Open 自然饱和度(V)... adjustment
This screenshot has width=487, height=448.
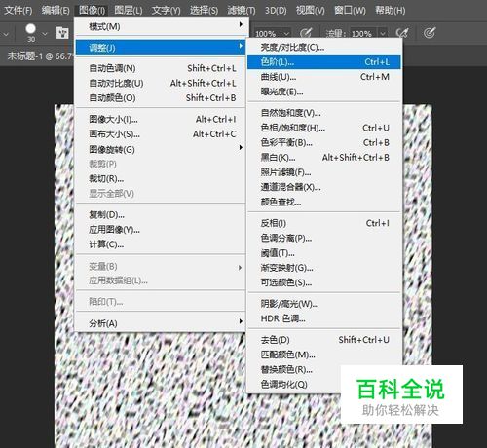[324, 113]
